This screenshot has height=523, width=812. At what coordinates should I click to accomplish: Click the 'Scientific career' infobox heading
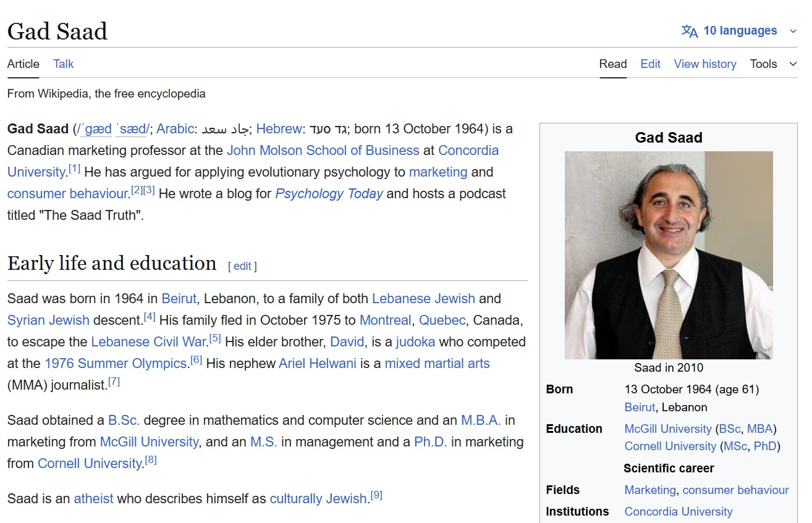tap(669, 468)
